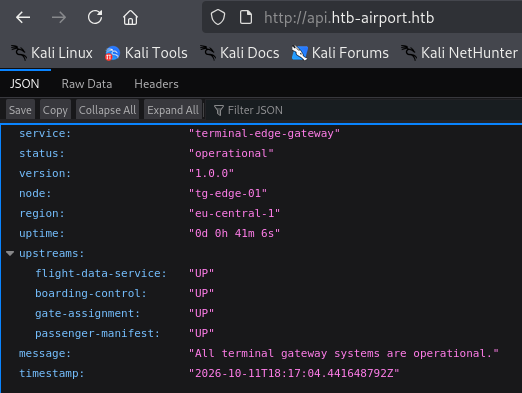Viewport: 522px width, 393px height.
Task: Click the "All terminal gateway systems" message value
Action: click(x=344, y=353)
